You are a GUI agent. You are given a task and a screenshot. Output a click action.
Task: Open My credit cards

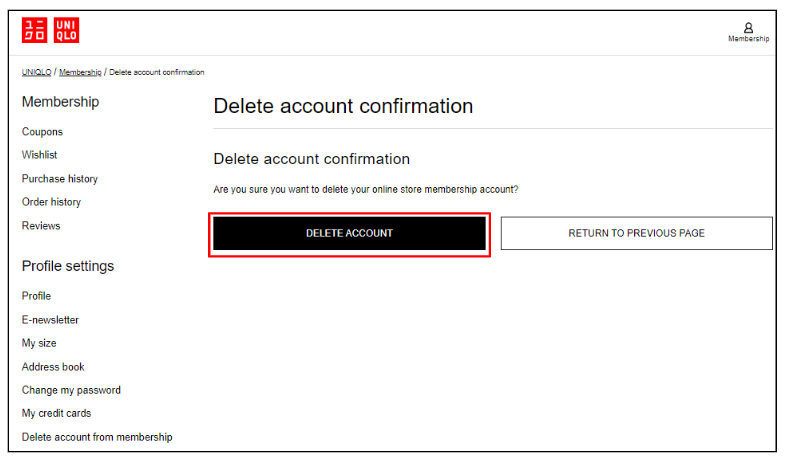[56, 413]
